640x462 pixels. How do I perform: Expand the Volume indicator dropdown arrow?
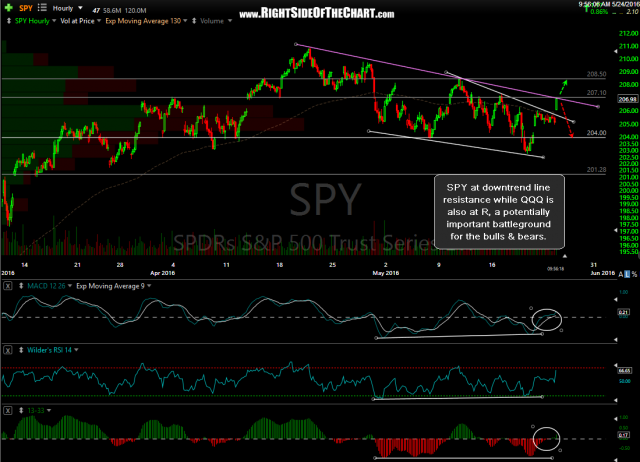[x=230, y=20]
